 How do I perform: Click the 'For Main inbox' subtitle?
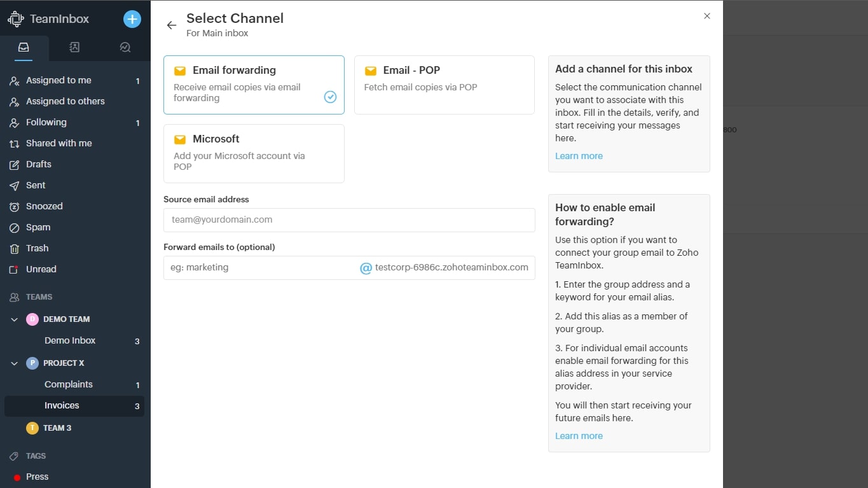point(217,33)
